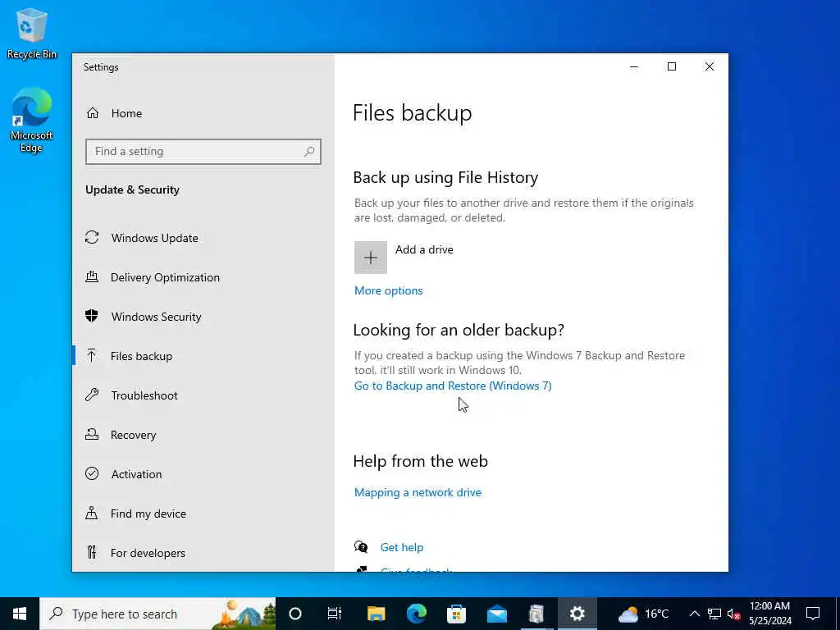Click the Get help chat bubble icon

point(361,547)
